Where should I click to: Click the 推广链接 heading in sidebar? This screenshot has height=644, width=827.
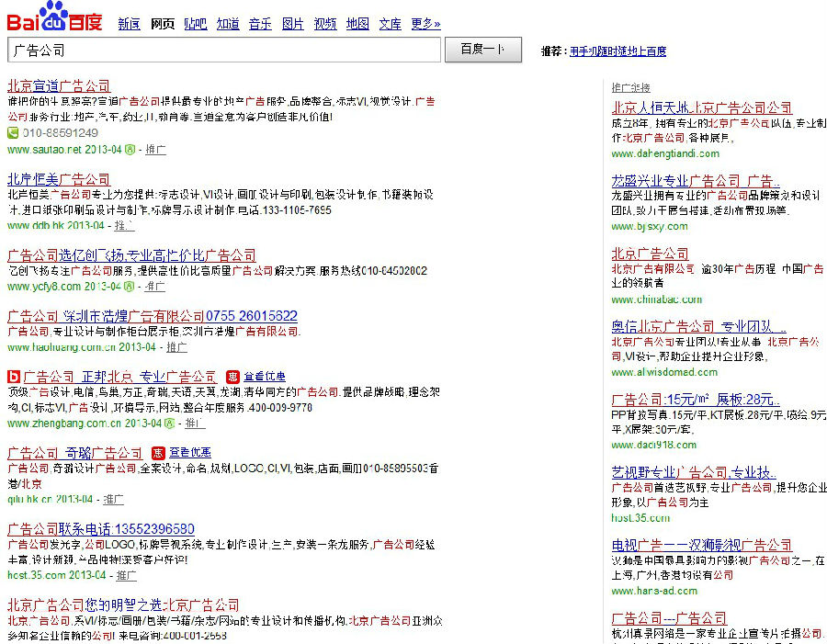point(630,87)
